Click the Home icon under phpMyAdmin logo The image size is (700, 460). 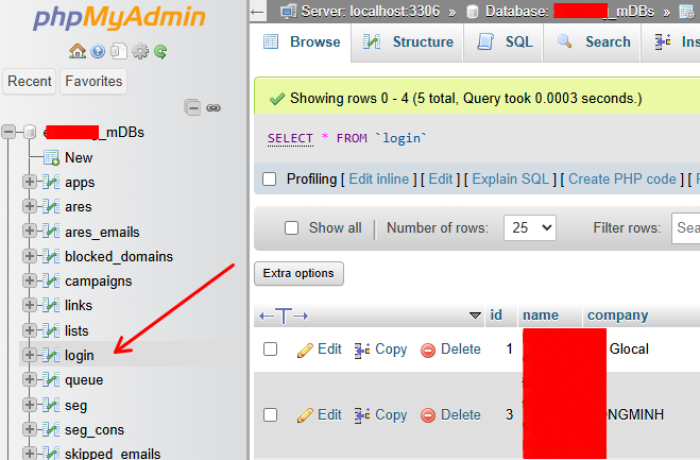(x=77, y=51)
